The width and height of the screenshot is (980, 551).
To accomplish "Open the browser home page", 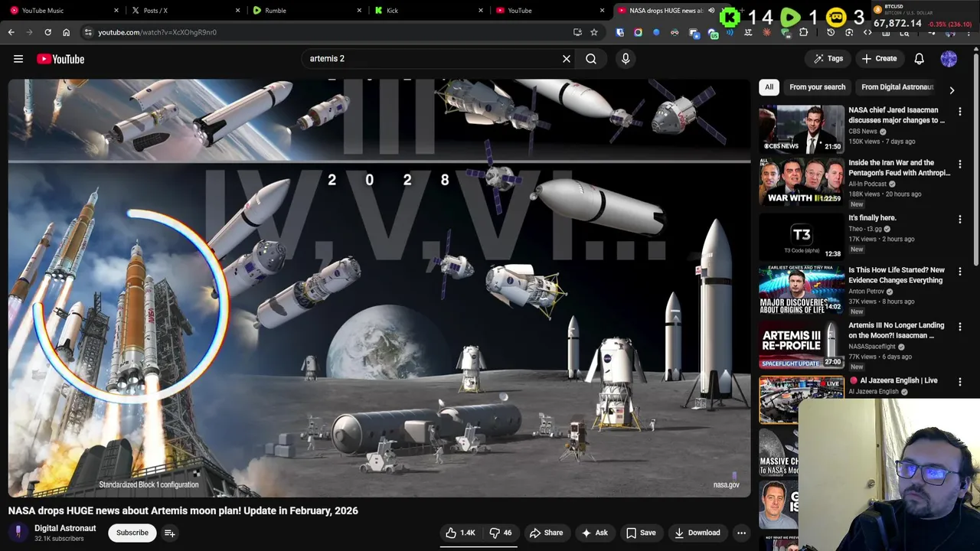I will [66, 32].
